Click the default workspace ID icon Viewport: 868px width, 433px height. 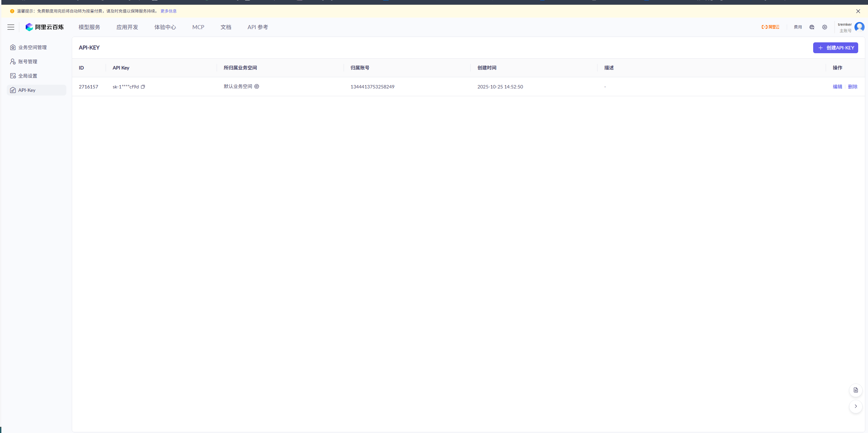(257, 86)
